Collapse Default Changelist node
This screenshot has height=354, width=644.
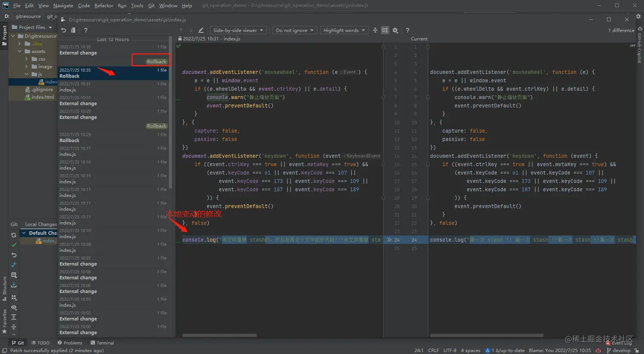[x=24, y=233]
